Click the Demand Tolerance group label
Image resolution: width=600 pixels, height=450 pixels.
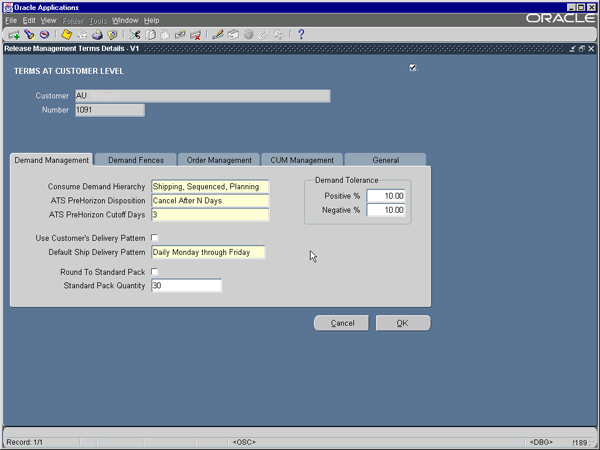tap(346, 180)
